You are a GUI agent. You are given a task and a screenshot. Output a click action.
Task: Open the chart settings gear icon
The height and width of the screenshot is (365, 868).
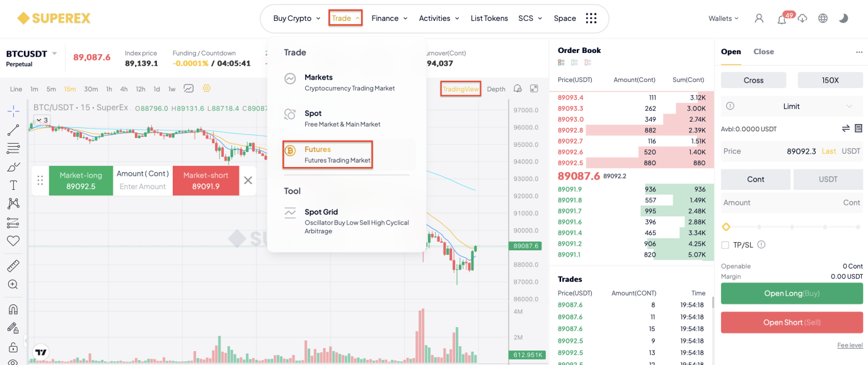[206, 89]
